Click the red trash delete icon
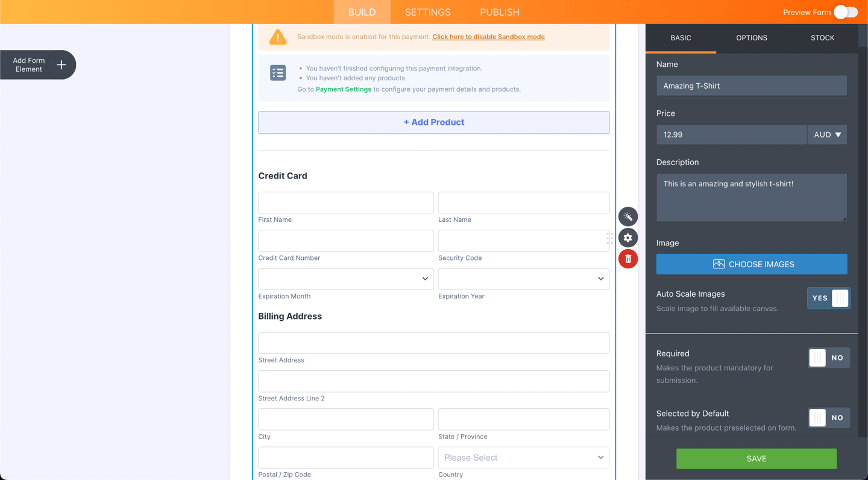Viewport: 868px width, 480px height. tap(628, 259)
